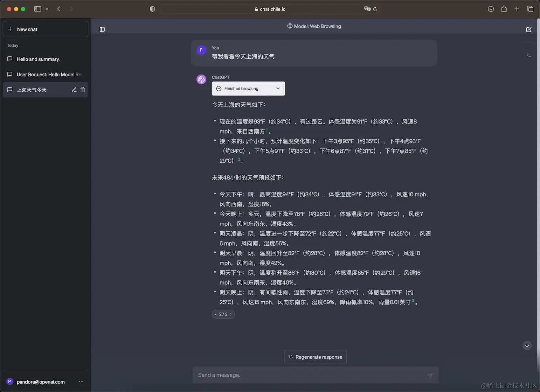Expand the Safari sidebar chevron
Viewport: 540px width, 392px height.
pyautogui.click(x=47, y=9)
